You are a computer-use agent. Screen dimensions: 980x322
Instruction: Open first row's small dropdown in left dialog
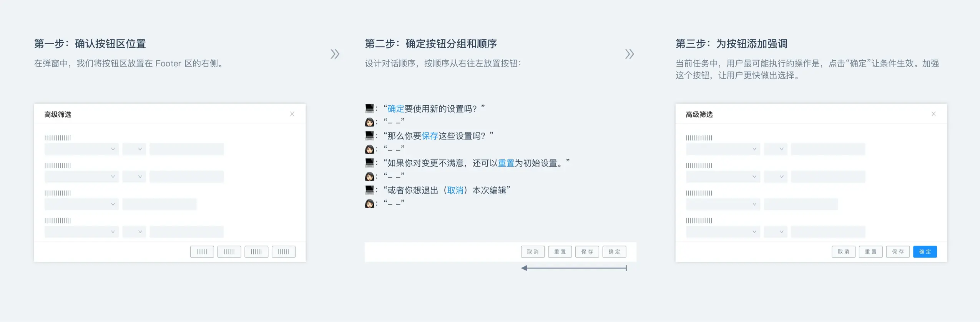134,149
